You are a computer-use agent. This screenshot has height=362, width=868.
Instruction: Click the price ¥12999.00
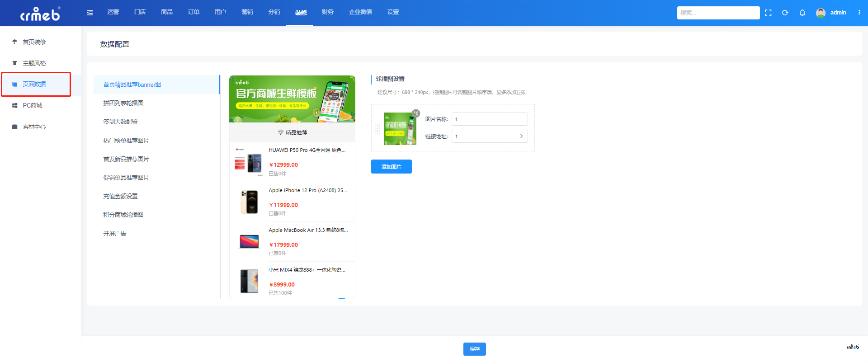283,165
